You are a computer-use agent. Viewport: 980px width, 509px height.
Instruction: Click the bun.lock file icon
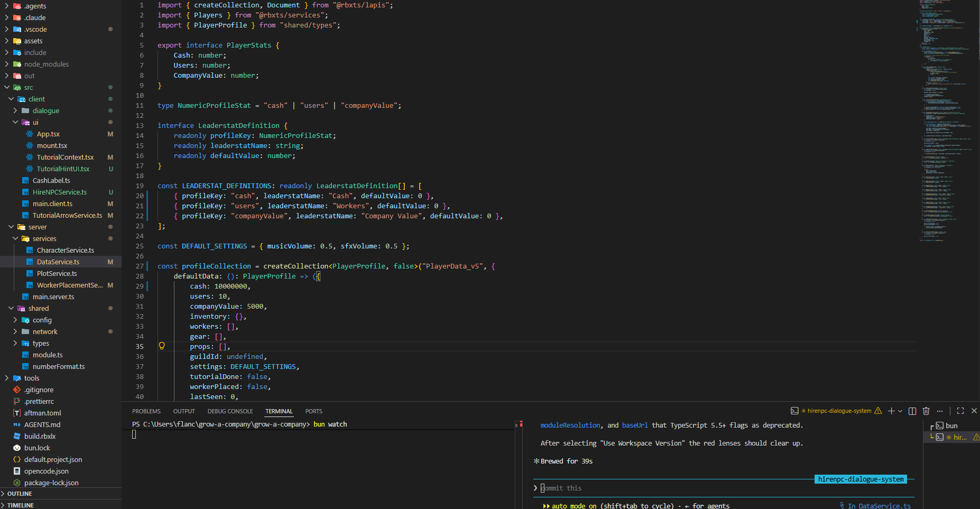17,448
